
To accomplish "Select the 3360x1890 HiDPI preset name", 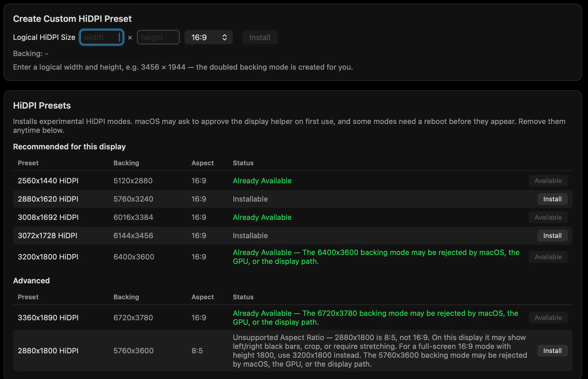I will pos(48,318).
